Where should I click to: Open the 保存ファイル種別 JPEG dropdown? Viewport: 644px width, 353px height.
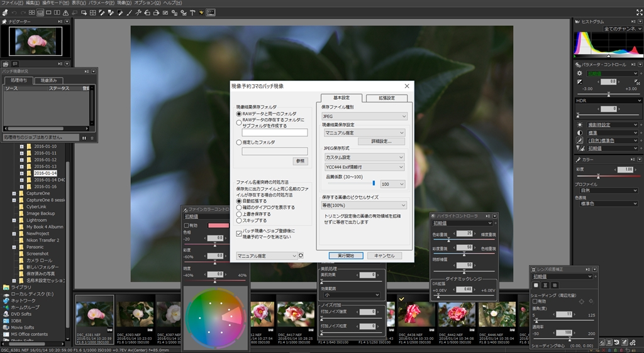(364, 116)
